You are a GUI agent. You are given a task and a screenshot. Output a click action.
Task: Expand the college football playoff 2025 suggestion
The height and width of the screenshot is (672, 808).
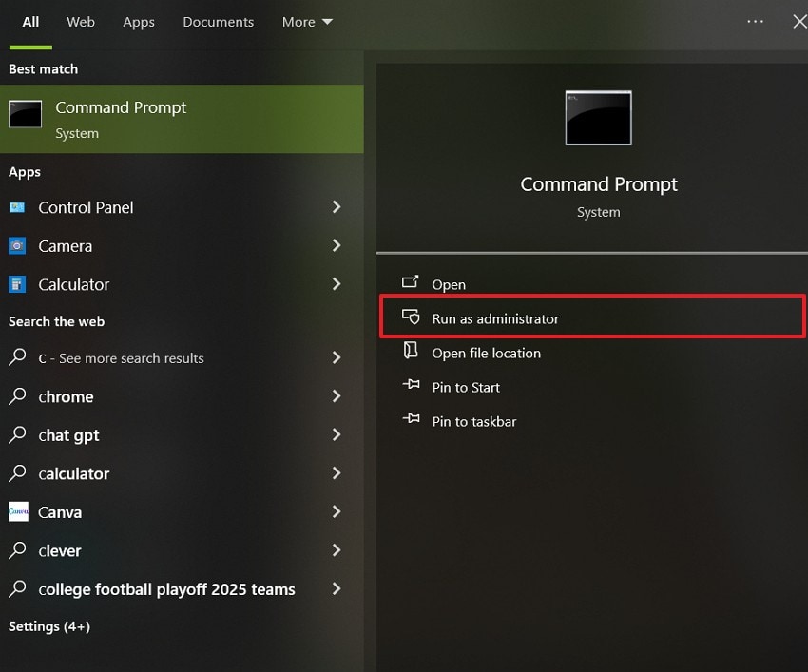coord(337,589)
